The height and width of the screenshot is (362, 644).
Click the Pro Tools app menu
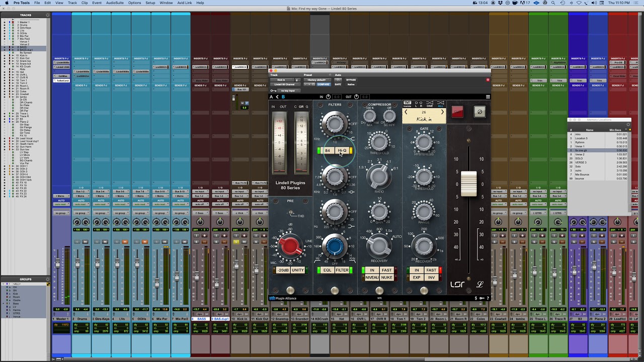tap(21, 3)
